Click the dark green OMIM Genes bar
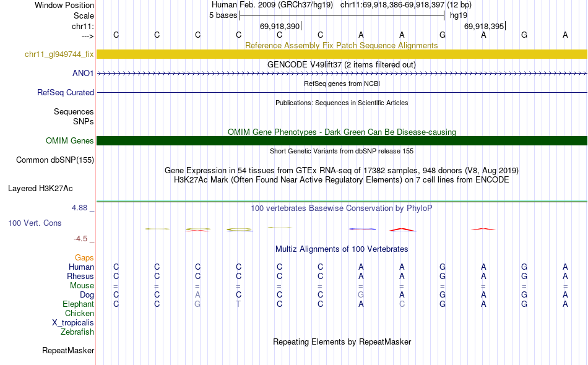 click(x=342, y=140)
